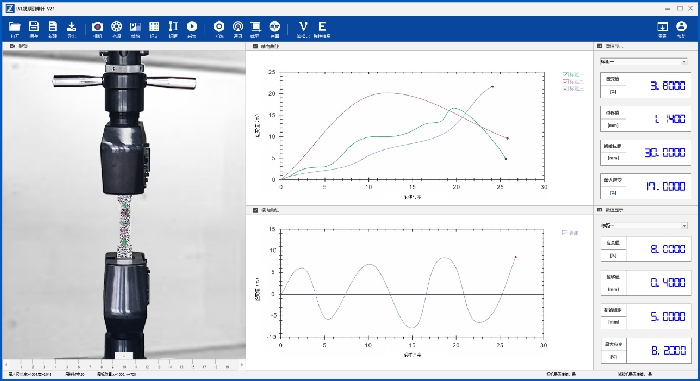Toggle the blue series legend checkbox in top chart
Image resolution: width=700 pixels, height=381 pixels.
tap(566, 89)
